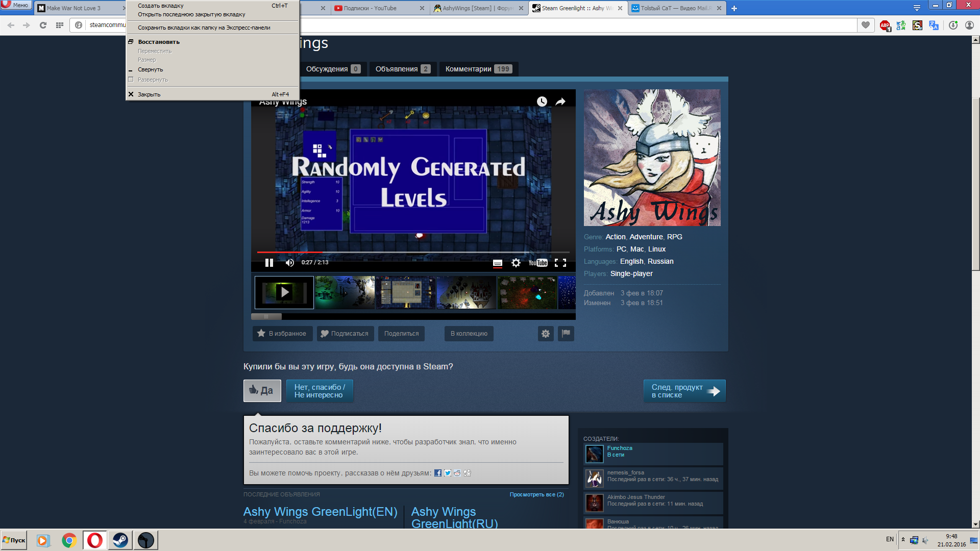Share to Twitter icon
Image resolution: width=980 pixels, height=551 pixels.
tap(448, 473)
